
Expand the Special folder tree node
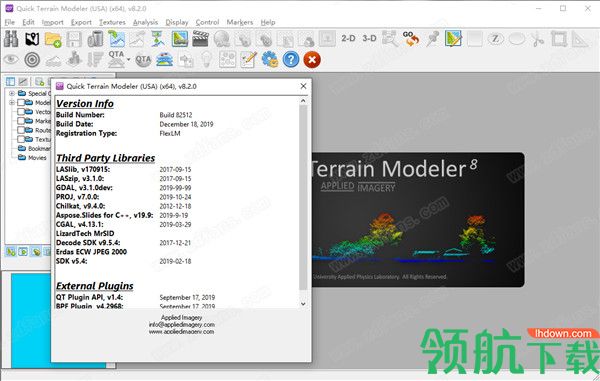[12, 93]
